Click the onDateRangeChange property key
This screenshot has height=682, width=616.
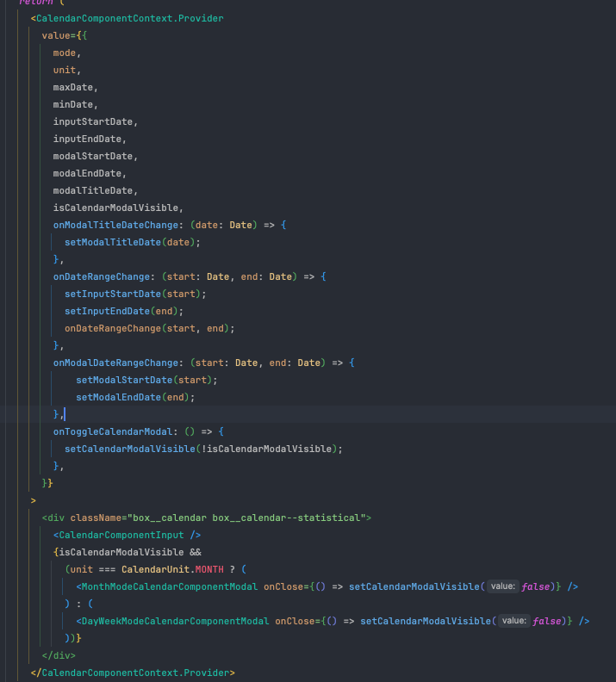[x=102, y=276]
